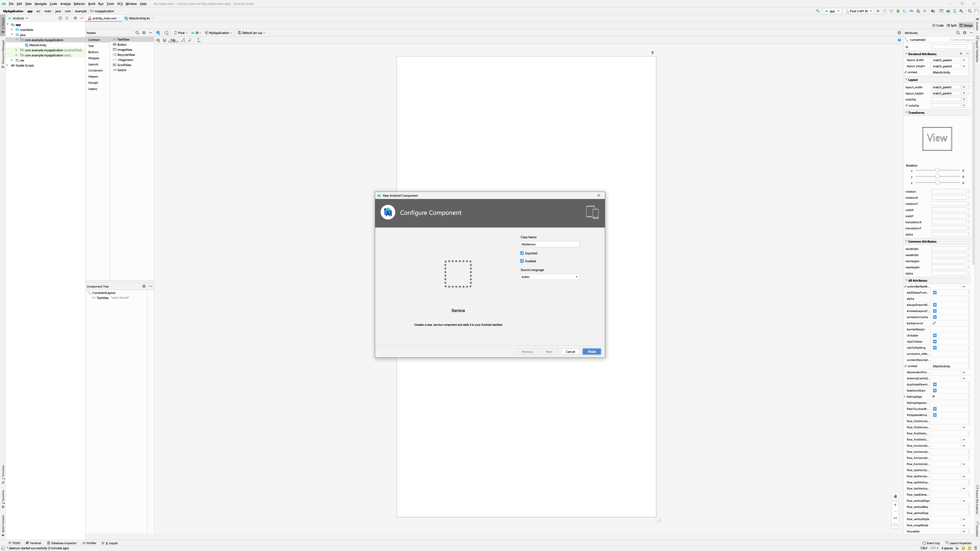Click the Rotation x slider handle

[x=937, y=171]
